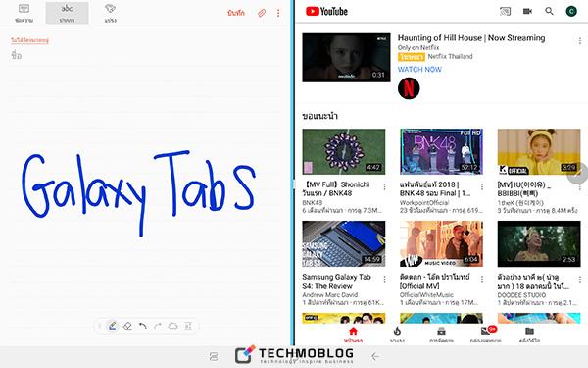Open the green account avatar
588x368 pixels.
coord(571,11)
